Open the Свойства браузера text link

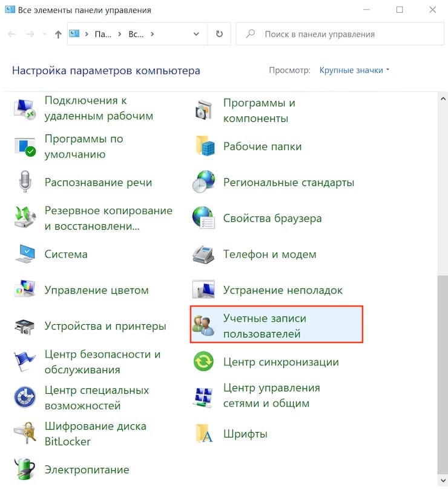[x=272, y=218]
